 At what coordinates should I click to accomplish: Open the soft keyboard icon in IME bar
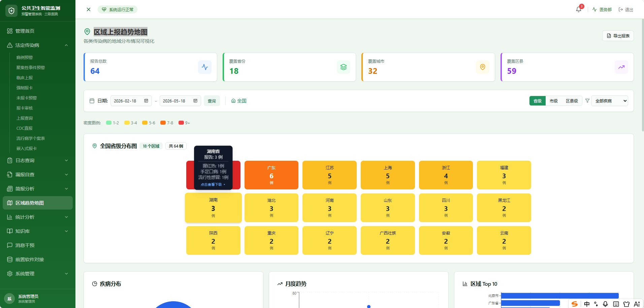pos(616,304)
